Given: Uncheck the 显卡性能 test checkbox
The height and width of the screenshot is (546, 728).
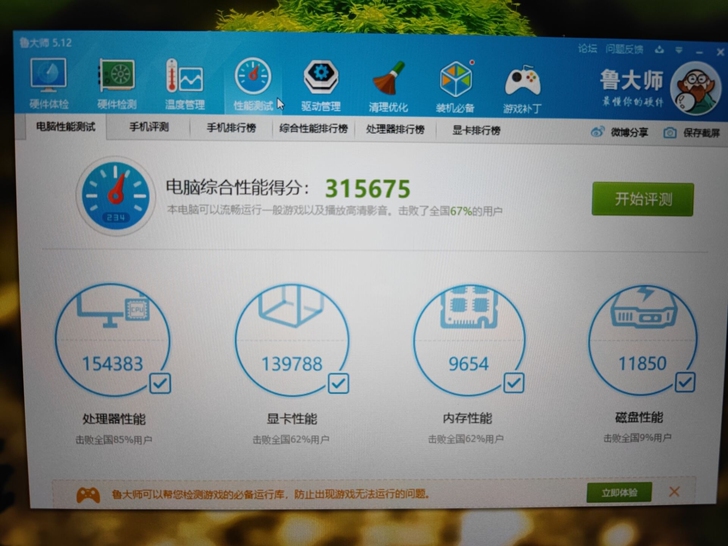Looking at the screenshot, I should 338,384.
